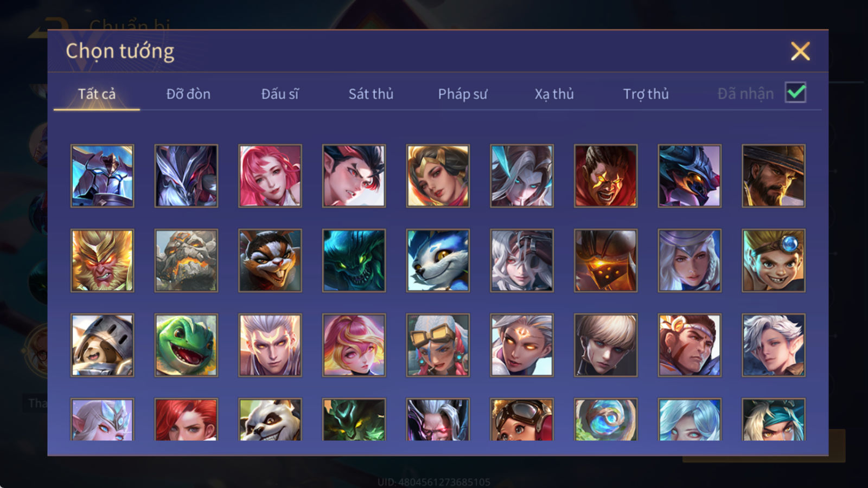868x488 pixels.
Task: Choose the pink-haired female hero
Action: tap(270, 176)
